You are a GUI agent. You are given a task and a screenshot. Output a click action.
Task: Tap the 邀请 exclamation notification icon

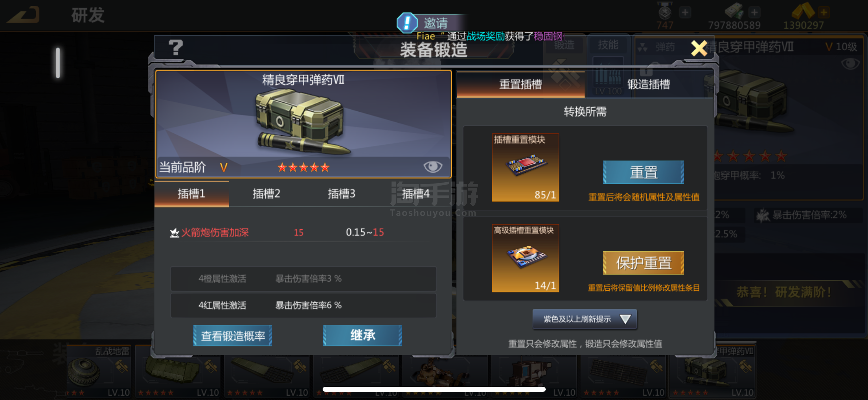(x=407, y=23)
